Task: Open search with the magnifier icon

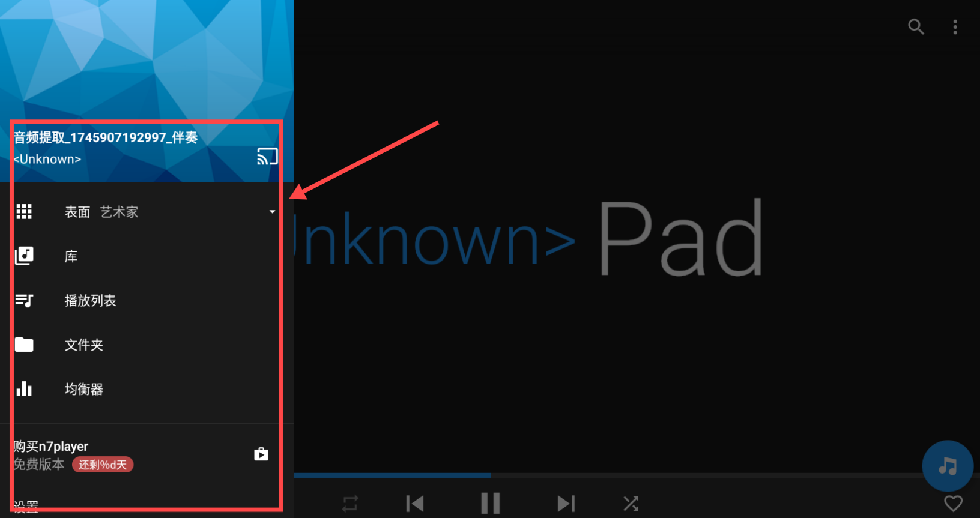Action: click(916, 26)
